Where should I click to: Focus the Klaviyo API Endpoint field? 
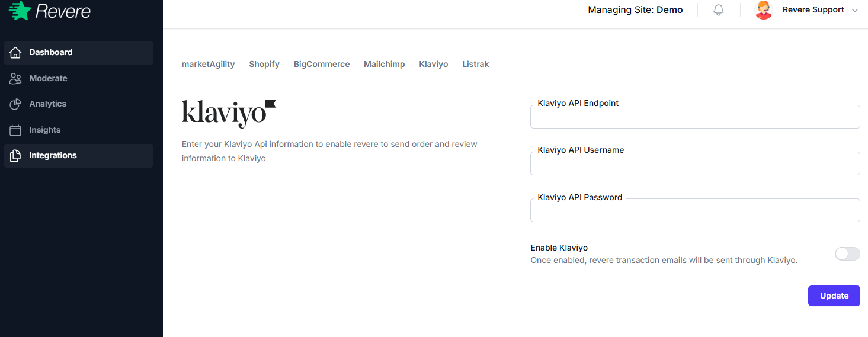click(x=695, y=117)
